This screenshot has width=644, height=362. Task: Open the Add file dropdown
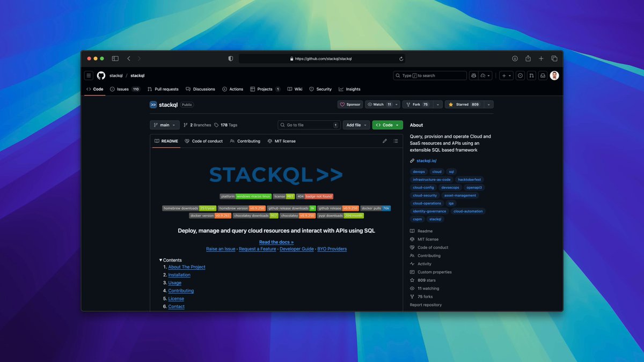coord(356,125)
